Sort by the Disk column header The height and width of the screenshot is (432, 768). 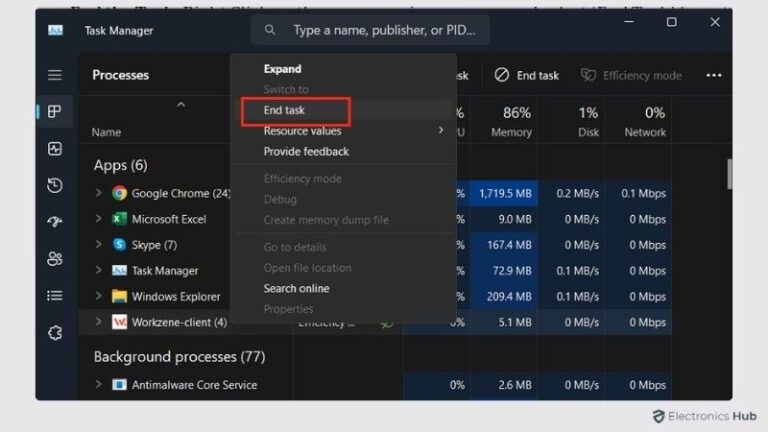coord(588,132)
